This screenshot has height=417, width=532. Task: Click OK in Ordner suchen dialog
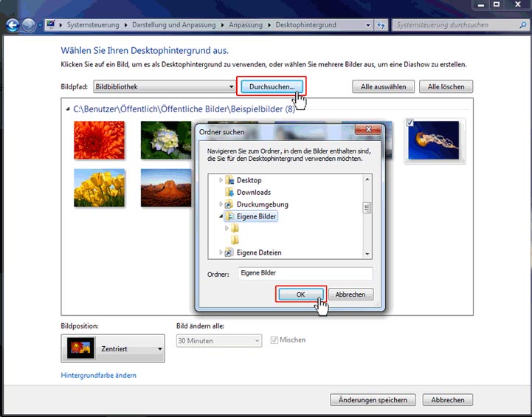click(300, 294)
